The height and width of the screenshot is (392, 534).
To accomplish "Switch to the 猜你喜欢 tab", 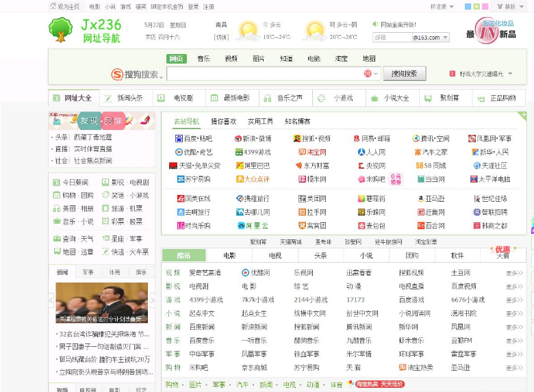I will (223, 121).
